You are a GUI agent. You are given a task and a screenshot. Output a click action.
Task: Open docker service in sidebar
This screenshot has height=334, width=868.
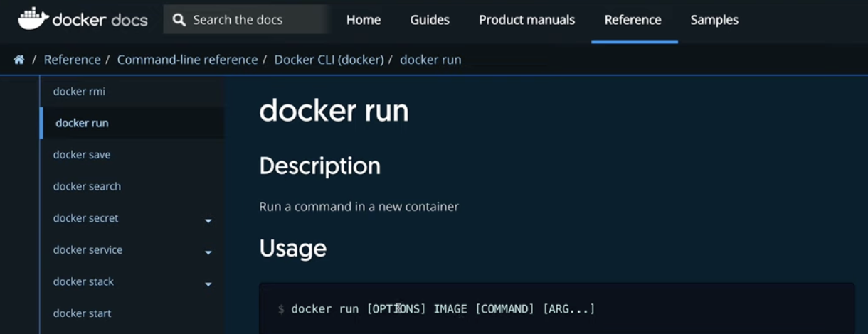[88, 249]
